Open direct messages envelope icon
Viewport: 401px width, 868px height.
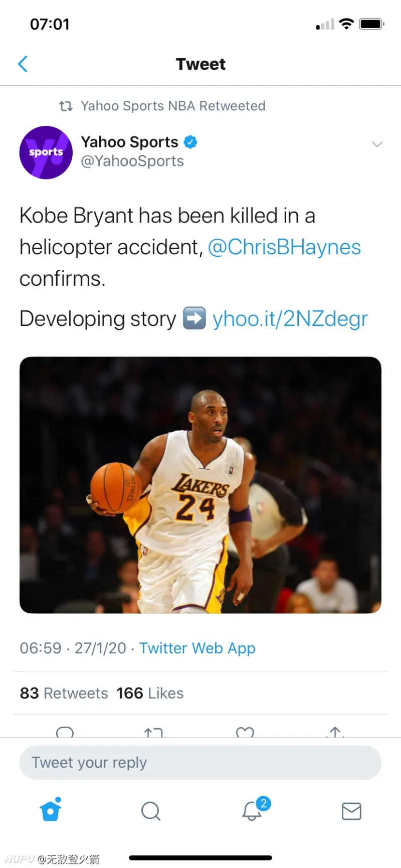coord(351,811)
